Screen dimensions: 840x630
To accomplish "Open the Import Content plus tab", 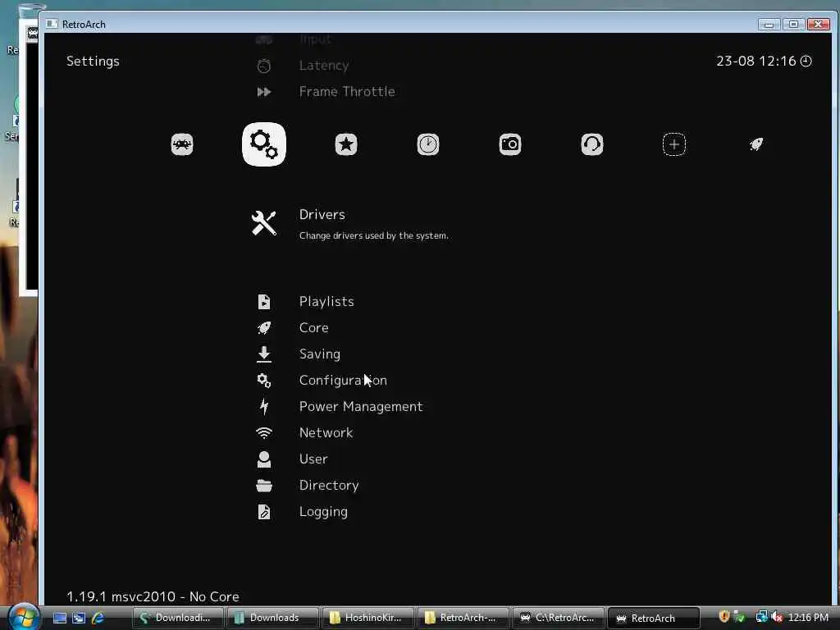I will tap(674, 144).
